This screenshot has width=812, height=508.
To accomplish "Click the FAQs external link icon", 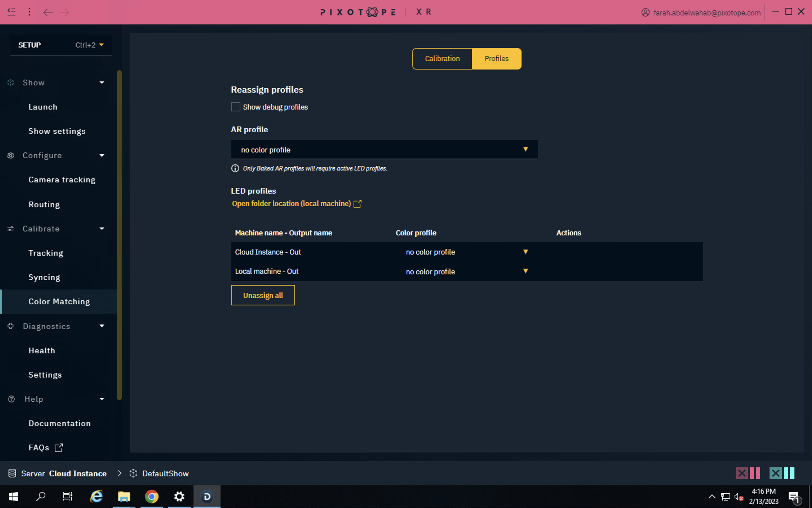I will coord(59,448).
